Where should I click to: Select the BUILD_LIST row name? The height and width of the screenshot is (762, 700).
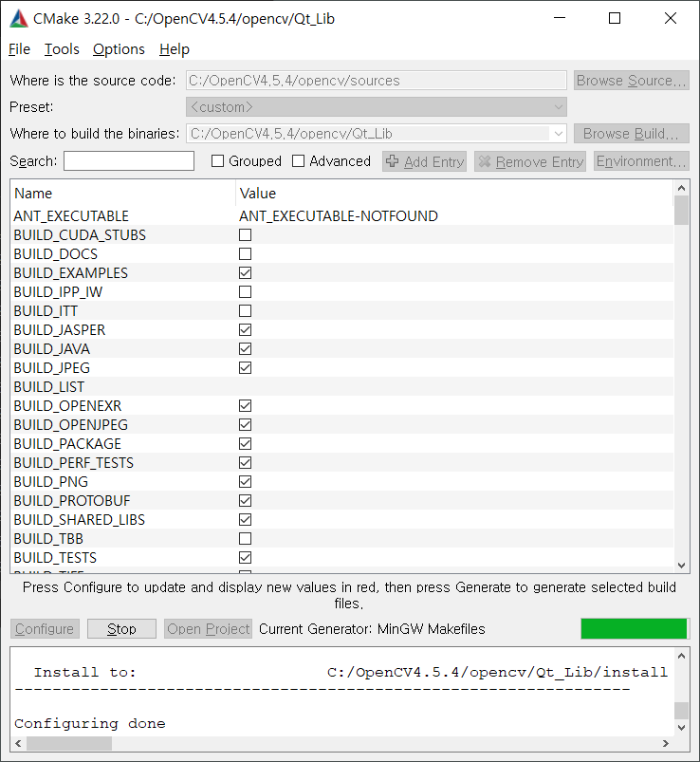[x=49, y=386]
